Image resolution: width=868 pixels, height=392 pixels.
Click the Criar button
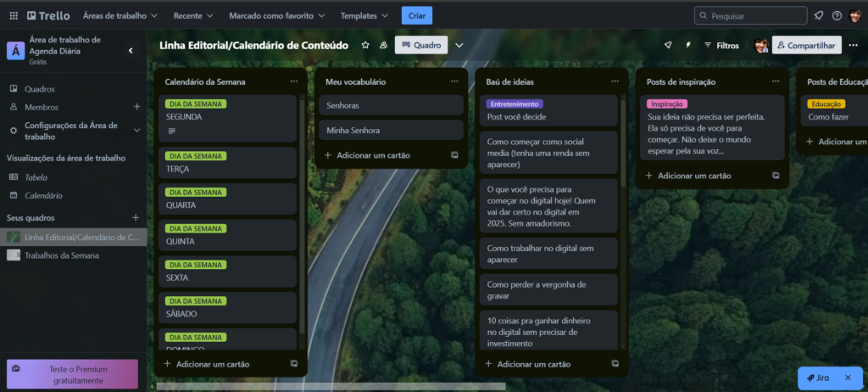(417, 15)
